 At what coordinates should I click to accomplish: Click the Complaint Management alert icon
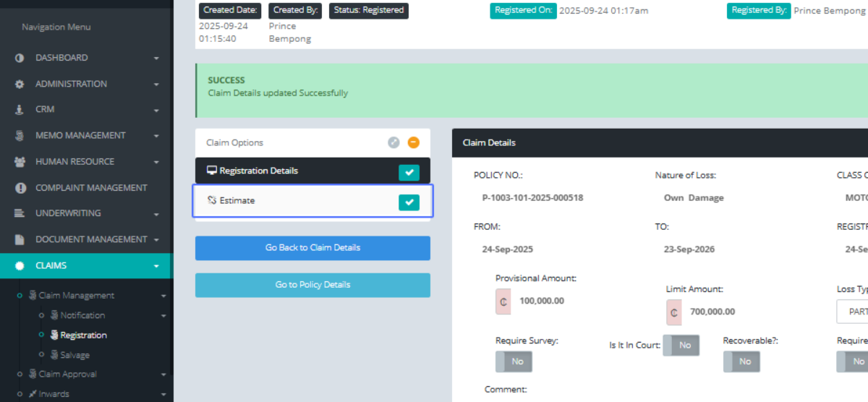point(20,188)
